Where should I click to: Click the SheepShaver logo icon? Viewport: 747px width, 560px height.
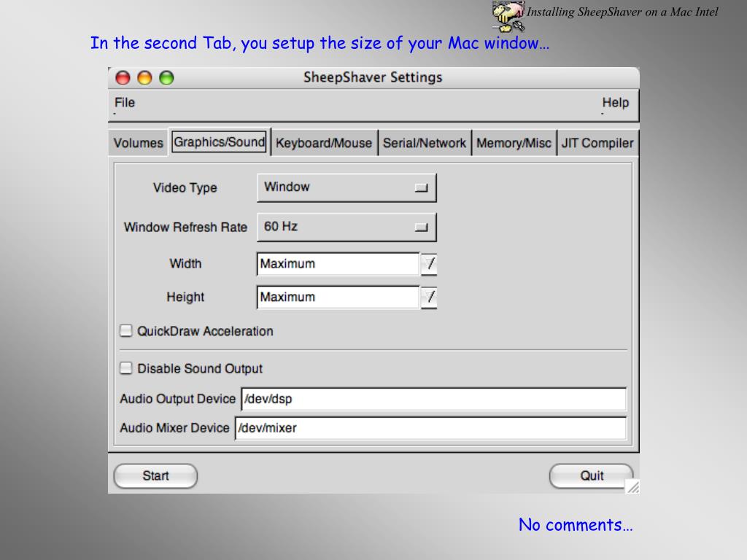508,16
